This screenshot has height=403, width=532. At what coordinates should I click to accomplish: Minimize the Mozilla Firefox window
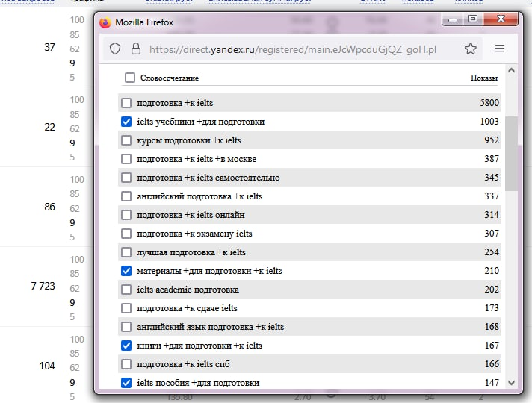point(453,19)
